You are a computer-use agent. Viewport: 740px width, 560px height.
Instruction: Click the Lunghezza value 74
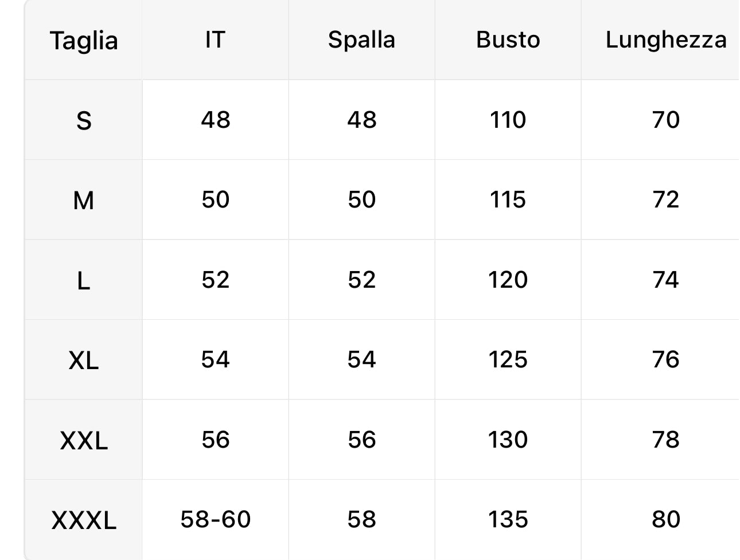(665, 280)
